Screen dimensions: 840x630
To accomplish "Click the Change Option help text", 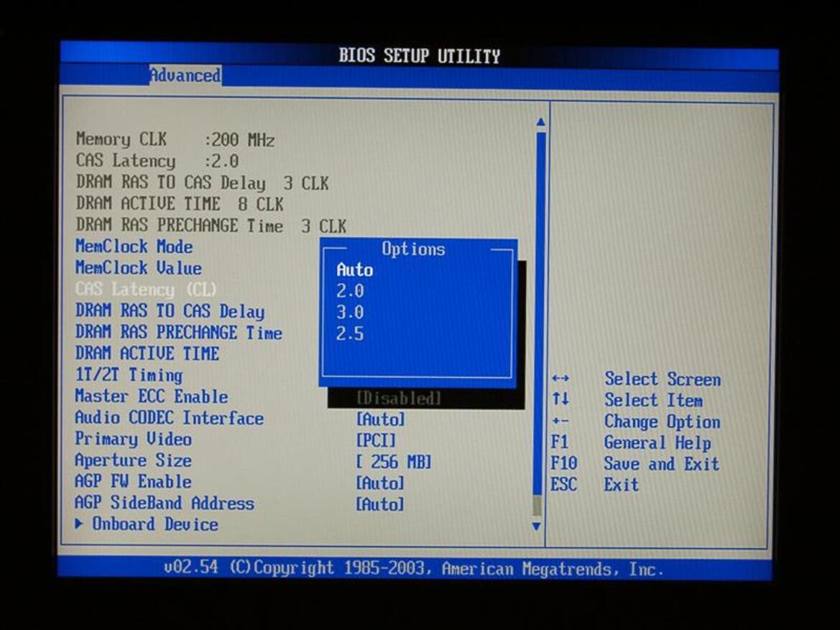I will [662, 422].
